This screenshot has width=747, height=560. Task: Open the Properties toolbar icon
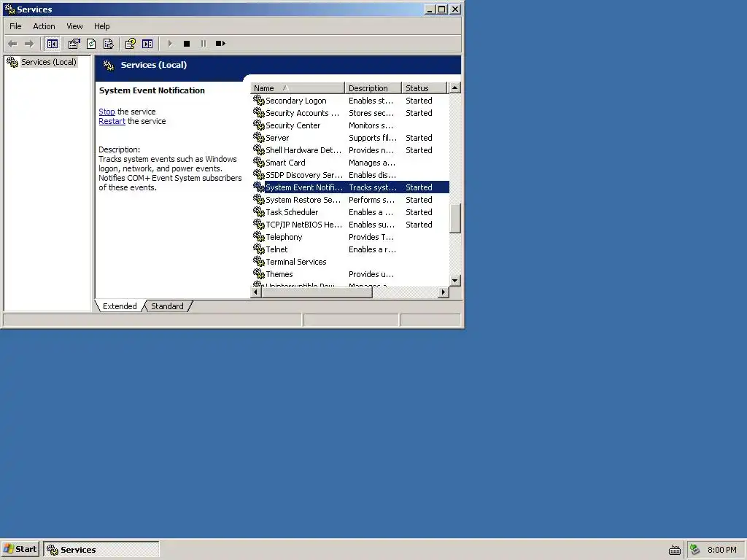(74, 44)
